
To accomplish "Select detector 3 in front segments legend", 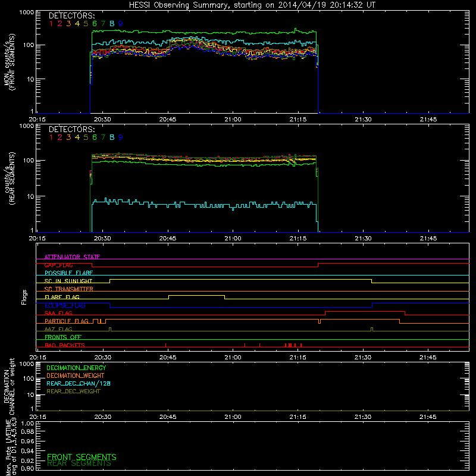I will (x=68, y=23).
